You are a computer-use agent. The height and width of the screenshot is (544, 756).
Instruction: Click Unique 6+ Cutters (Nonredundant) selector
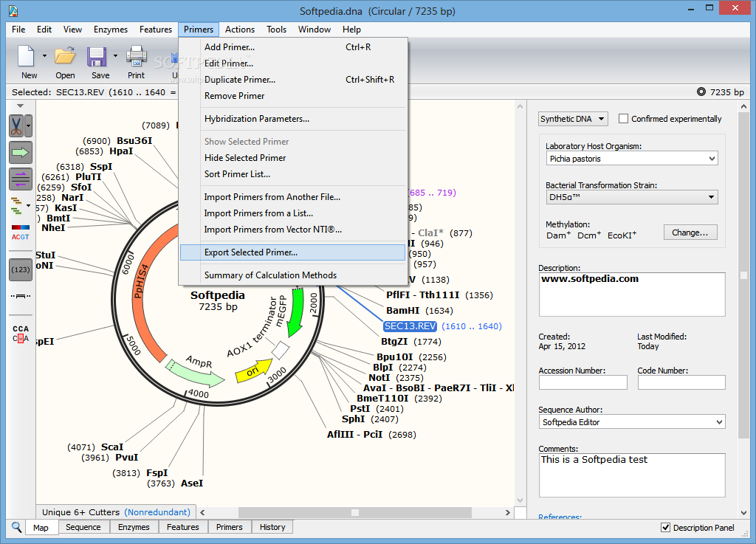pos(116,512)
